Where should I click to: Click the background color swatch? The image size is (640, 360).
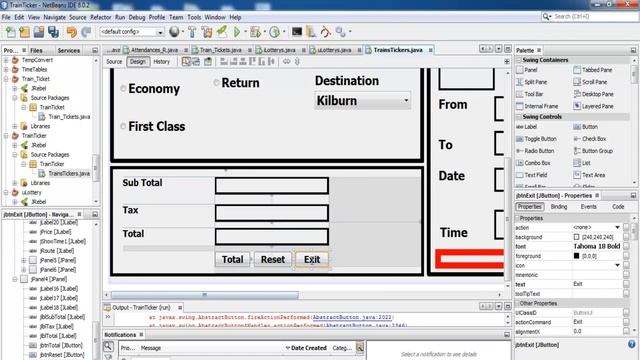[576, 237]
